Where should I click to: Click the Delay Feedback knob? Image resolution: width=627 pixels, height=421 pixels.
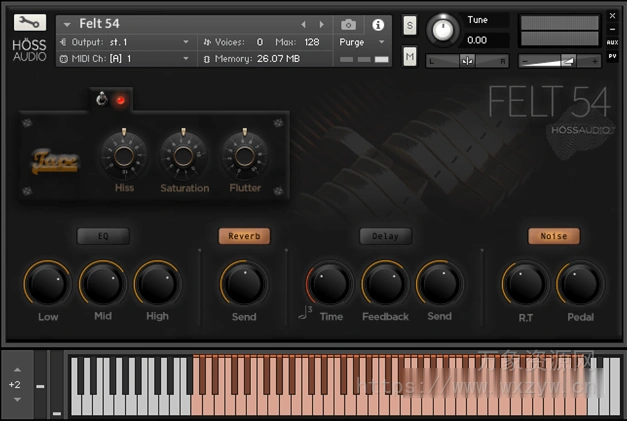click(385, 283)
